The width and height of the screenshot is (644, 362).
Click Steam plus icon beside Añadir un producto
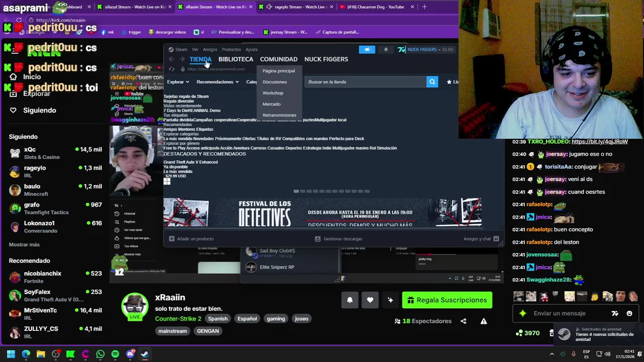point(172,239)
